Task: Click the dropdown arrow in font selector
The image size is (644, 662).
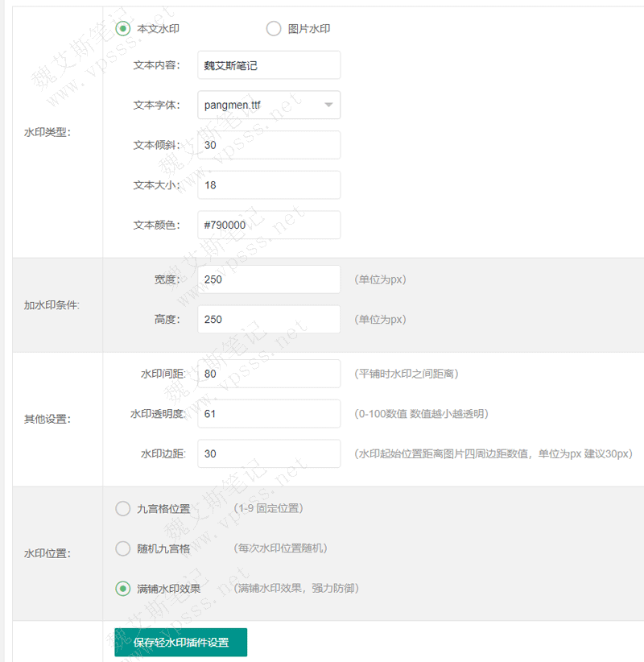Action: 328,105
